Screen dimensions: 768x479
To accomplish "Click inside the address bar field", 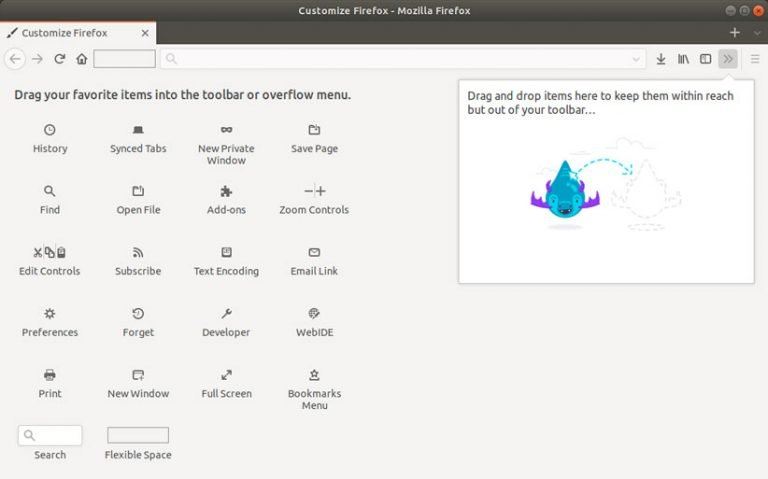I will click(400, 59).
